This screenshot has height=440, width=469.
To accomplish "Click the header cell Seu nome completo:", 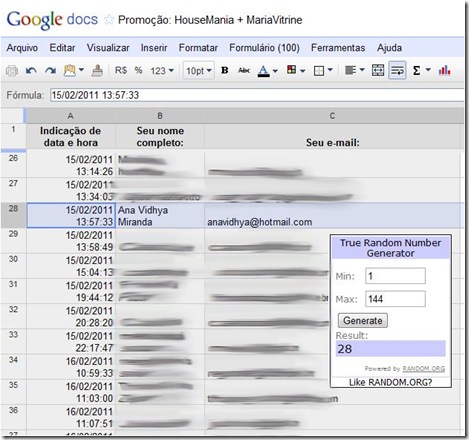I will coord(160,137).
